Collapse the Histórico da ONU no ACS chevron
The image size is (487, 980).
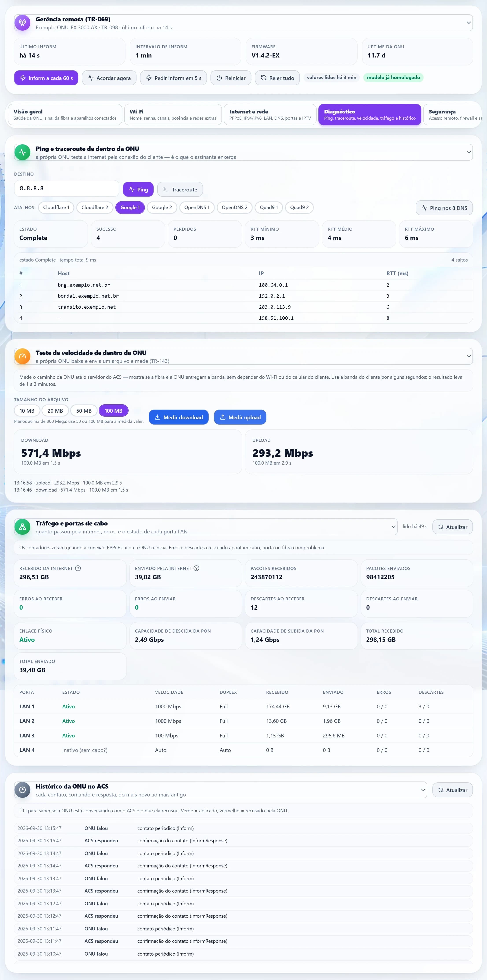point(423,790)
